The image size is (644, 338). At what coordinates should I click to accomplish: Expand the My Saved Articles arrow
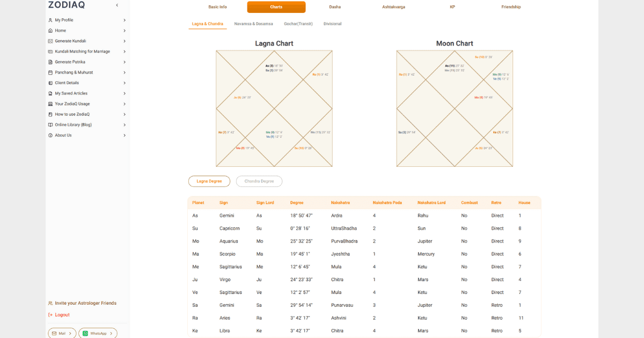(x=125, y=93)
